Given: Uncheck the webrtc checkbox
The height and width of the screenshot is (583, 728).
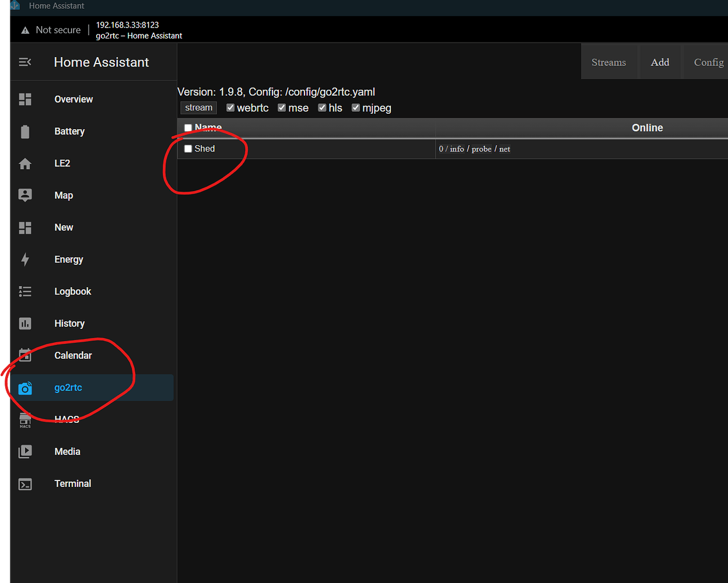Looking at the screenshot, I should tap(230, 108).
